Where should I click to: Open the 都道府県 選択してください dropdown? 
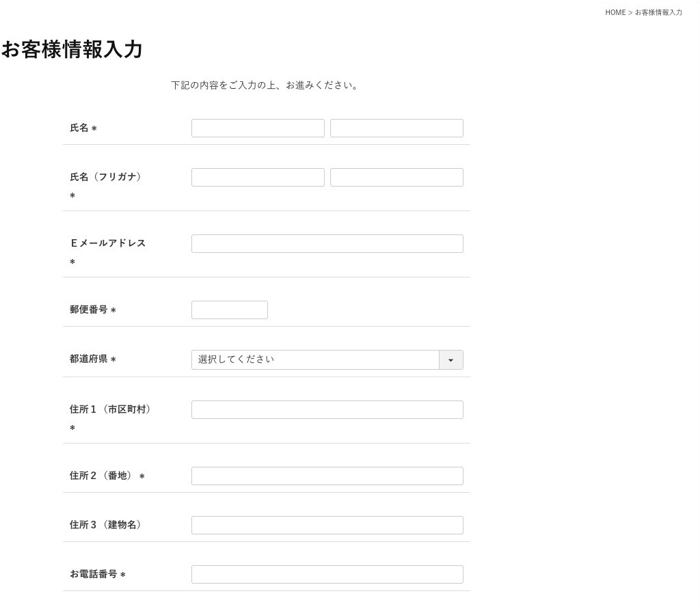click(315, 360)
